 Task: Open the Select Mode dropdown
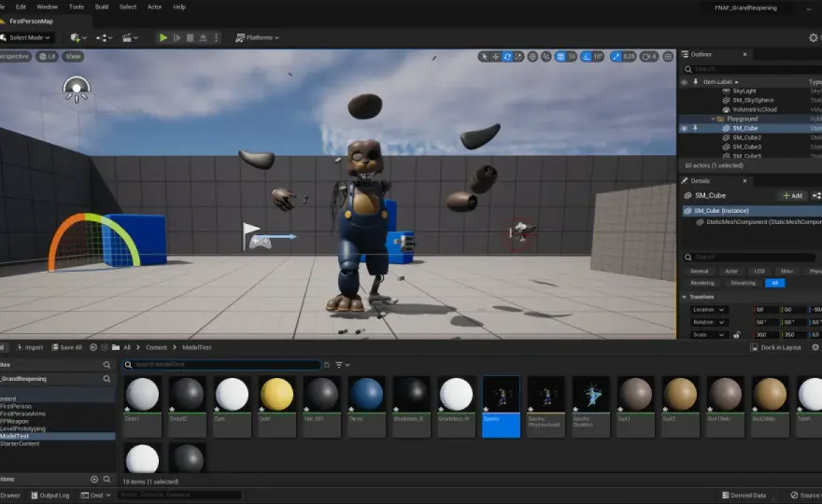click(26, 37)
